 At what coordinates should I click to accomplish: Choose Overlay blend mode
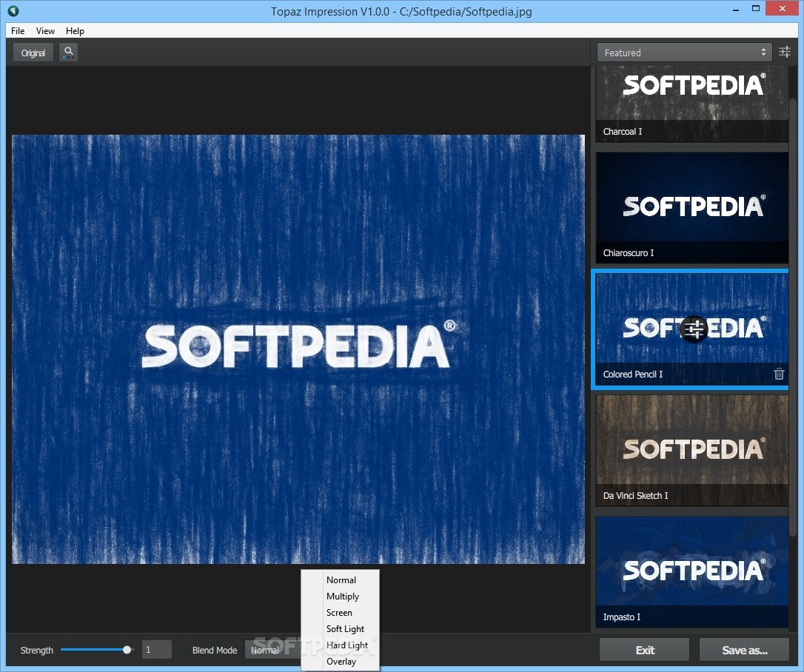coord(341,662)
